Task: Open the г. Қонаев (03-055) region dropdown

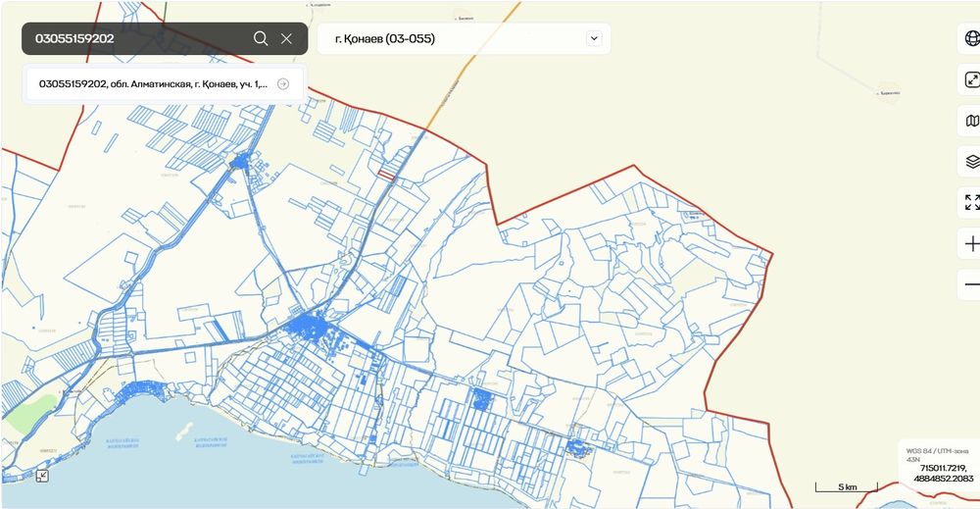Action: (x=464, y=39)
